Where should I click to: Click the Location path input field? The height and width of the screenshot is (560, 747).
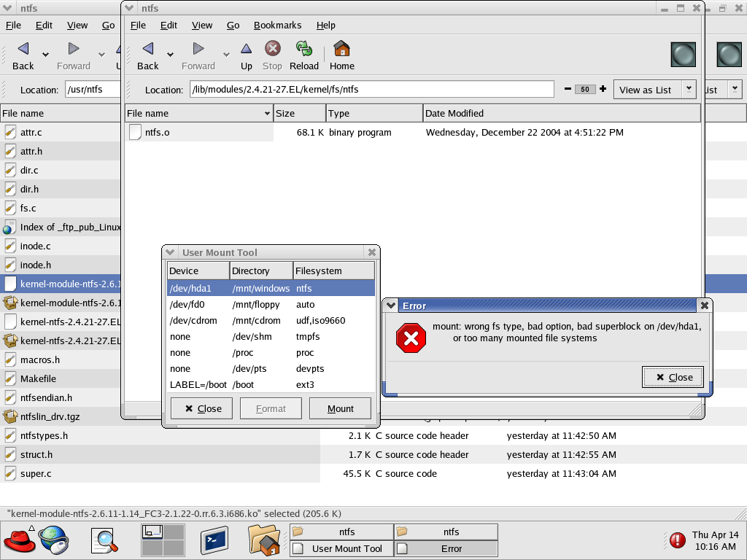tap(371, 89)
